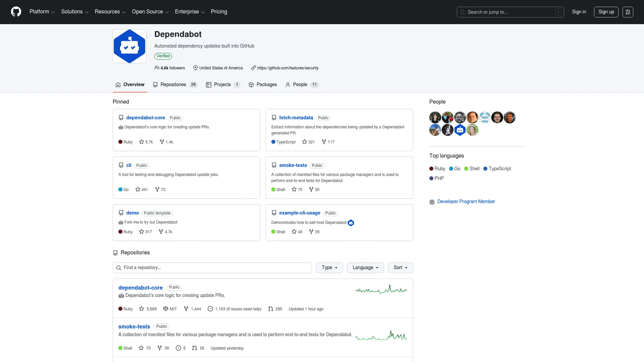Viewport: 644px width, 362px height.
Task: Open the 1,183 issues of dependabot-core
Action: click(x=234, y=309)
